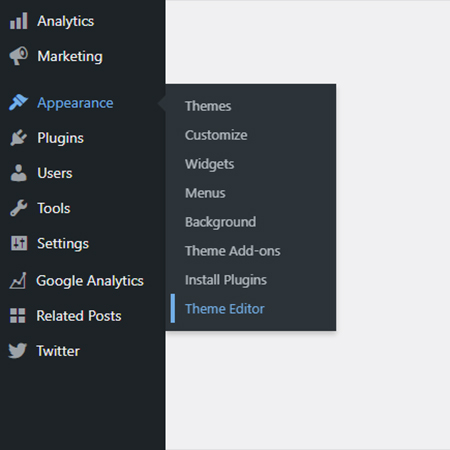Screen dimensions: 450x450
Task: Click the Settings sliders icon
Action: (x=19, y=243)
